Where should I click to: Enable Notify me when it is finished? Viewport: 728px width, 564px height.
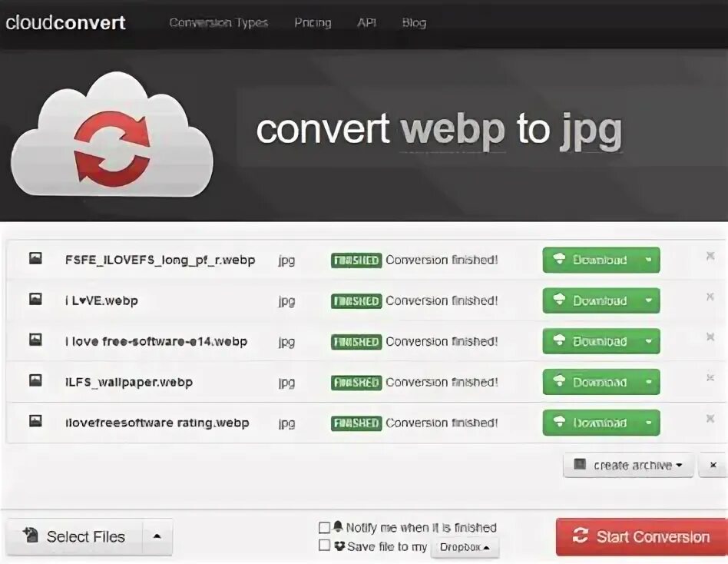(x=325, y=528)
